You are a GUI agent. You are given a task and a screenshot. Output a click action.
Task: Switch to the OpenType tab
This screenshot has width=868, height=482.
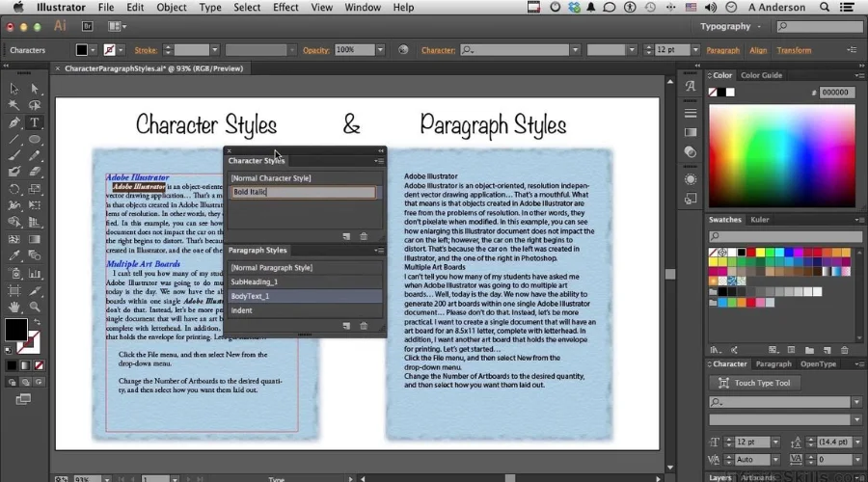point(818,364)
